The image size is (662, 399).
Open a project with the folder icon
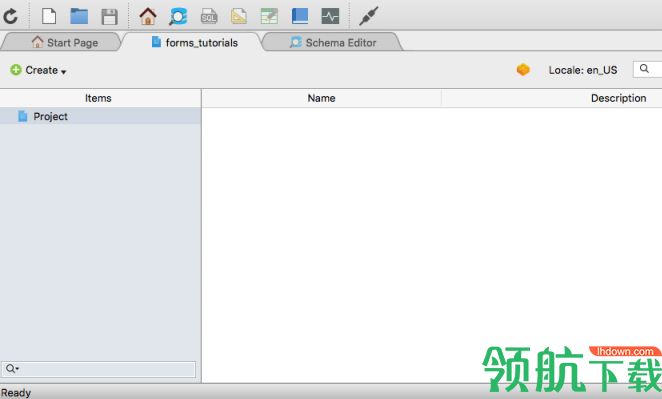tap(79, 16)
